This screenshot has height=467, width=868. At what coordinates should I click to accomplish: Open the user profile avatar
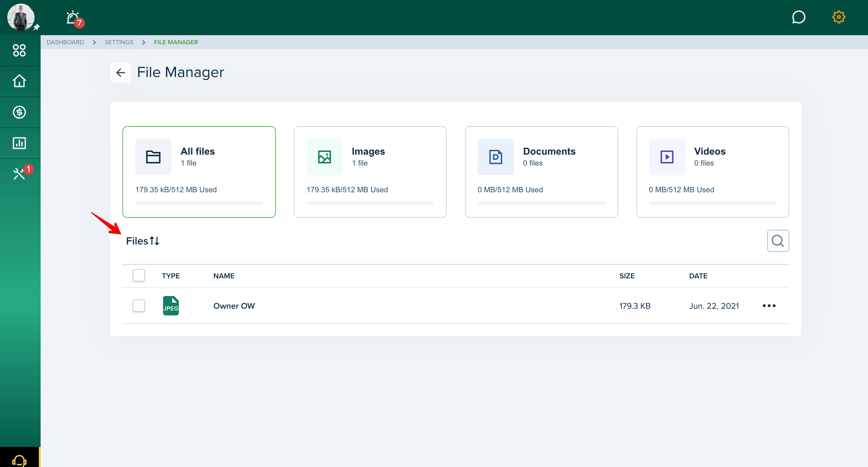tap(21, 17)
